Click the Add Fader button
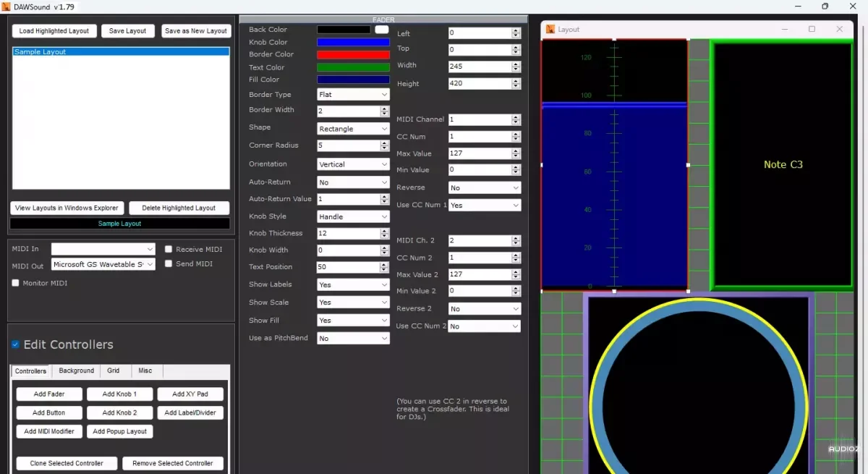This screenshot has width=868, height=474. coord(49,394)
